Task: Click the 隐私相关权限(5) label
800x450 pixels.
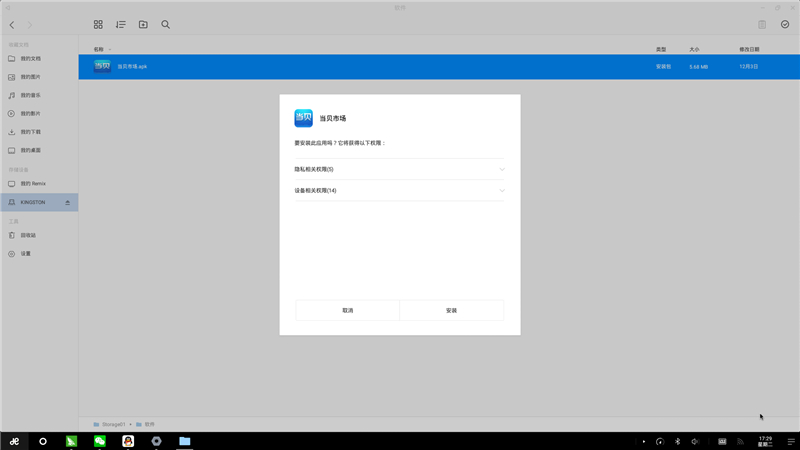Action: [x=314, y=169]
